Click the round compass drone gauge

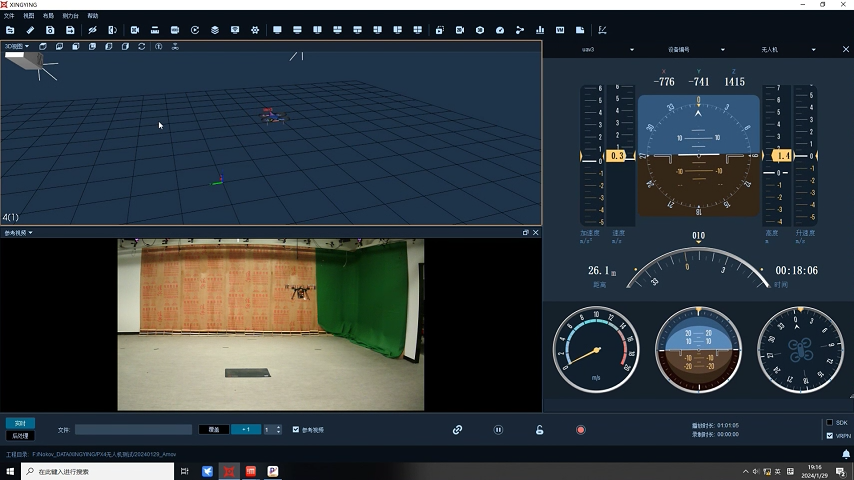(x=800, y=350)
